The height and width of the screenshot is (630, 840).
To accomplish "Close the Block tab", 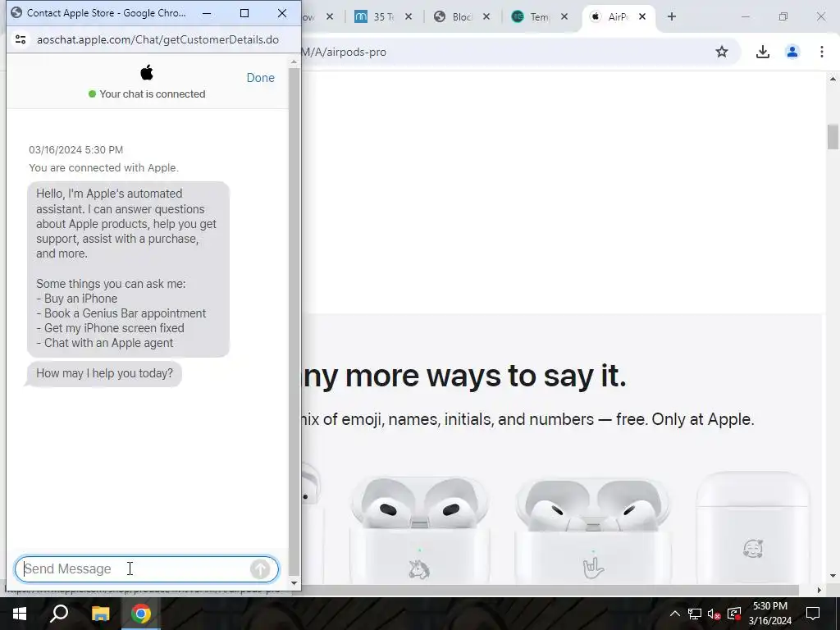I will pyautogui.click(x=486, y=16).
